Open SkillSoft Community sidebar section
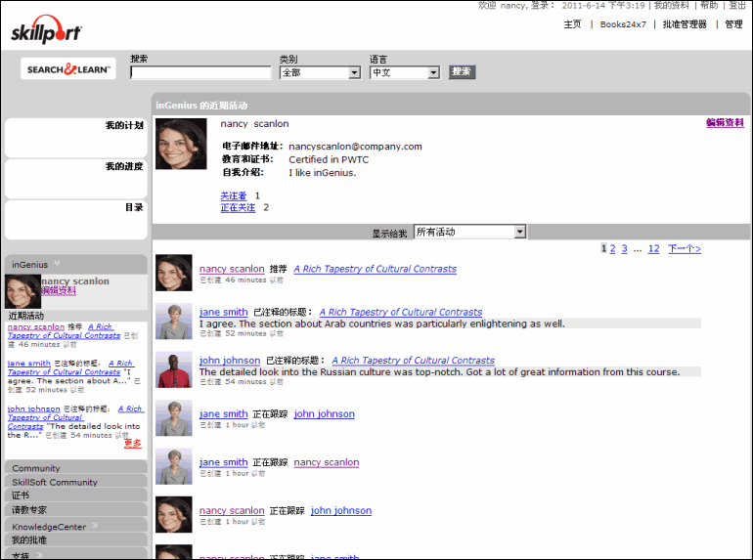753x560 pixels. point(76,482)
